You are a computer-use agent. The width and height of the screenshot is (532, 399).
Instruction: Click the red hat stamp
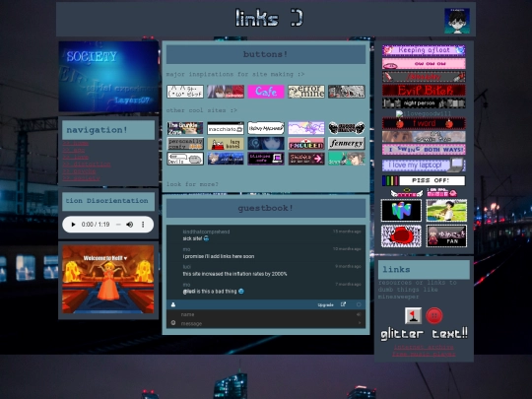pyautogui.click(x=401, y=235)
